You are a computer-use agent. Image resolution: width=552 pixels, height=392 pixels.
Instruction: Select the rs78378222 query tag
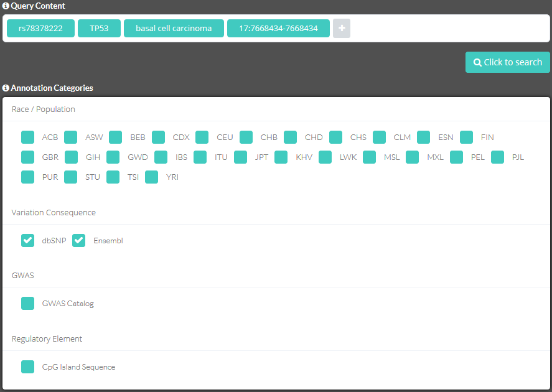tap(41, 28)
